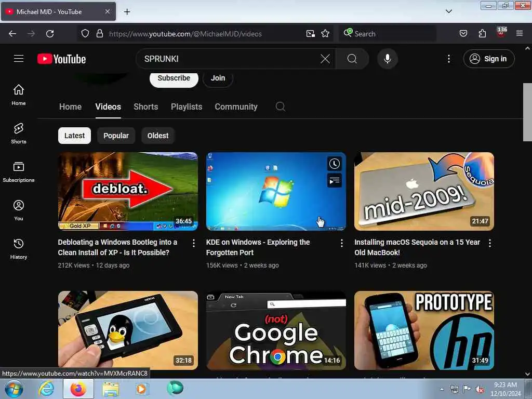The width and height of the screenshot is (532, 399).
Task: Switch to the channel Home tab
Action: [70, 107]
